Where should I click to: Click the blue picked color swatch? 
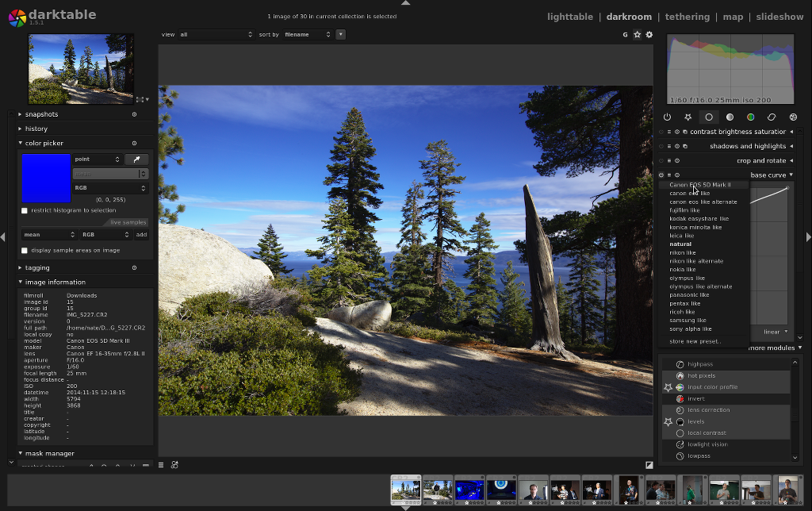[46, 178]
